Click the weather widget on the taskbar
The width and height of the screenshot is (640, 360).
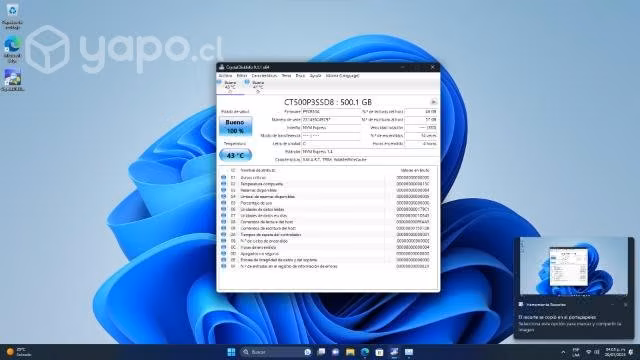tap(19, 352)
